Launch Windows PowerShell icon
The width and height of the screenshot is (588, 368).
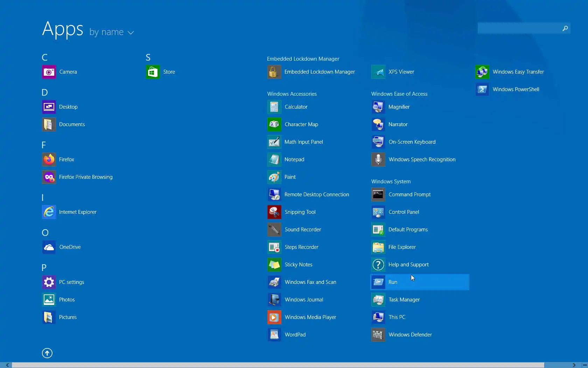click(x=482, y=89)
